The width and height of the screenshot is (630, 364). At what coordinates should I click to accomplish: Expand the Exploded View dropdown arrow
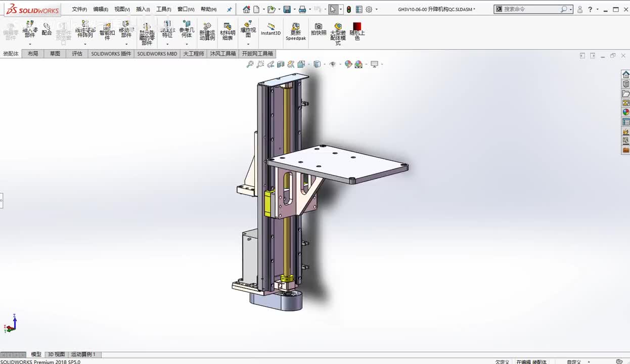[248, 44]
